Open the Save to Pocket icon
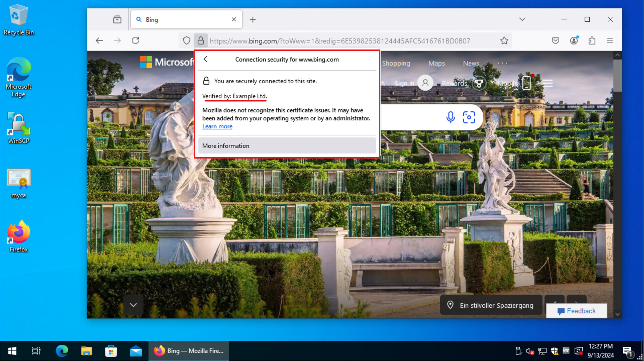The image size is (644, 361). (x=555, y=40)
